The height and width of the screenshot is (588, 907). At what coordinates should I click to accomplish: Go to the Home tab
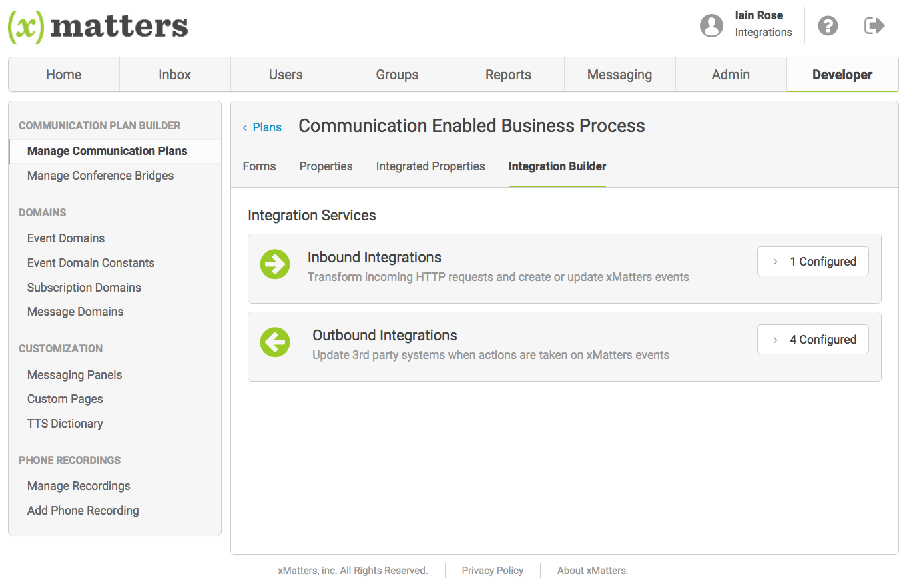coord(64,75)
